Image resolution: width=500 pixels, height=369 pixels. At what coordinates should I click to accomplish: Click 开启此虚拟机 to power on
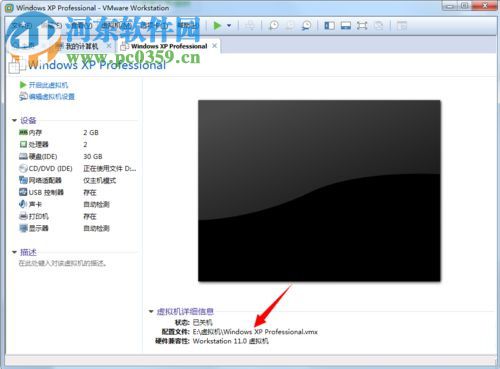48,85
